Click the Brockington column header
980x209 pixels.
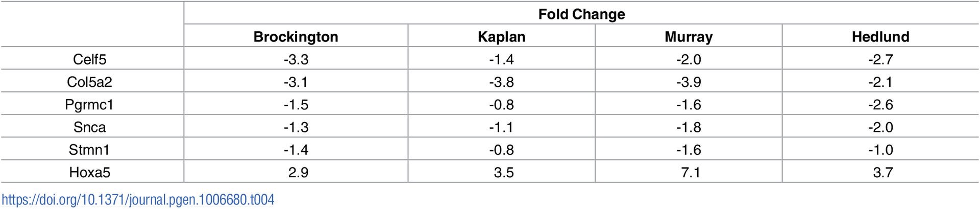[296, 37]
